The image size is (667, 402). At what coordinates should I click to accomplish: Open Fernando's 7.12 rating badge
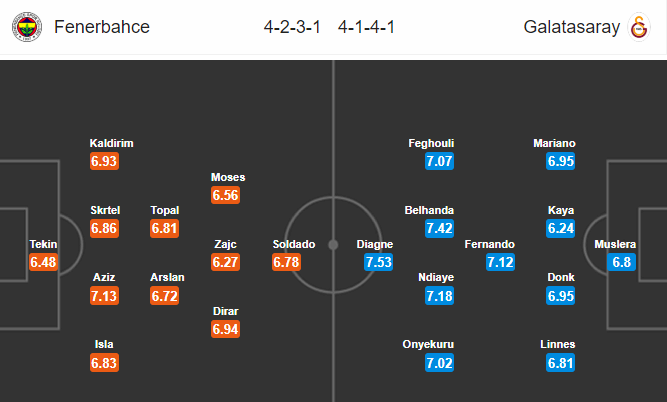[x=500, y=262]
